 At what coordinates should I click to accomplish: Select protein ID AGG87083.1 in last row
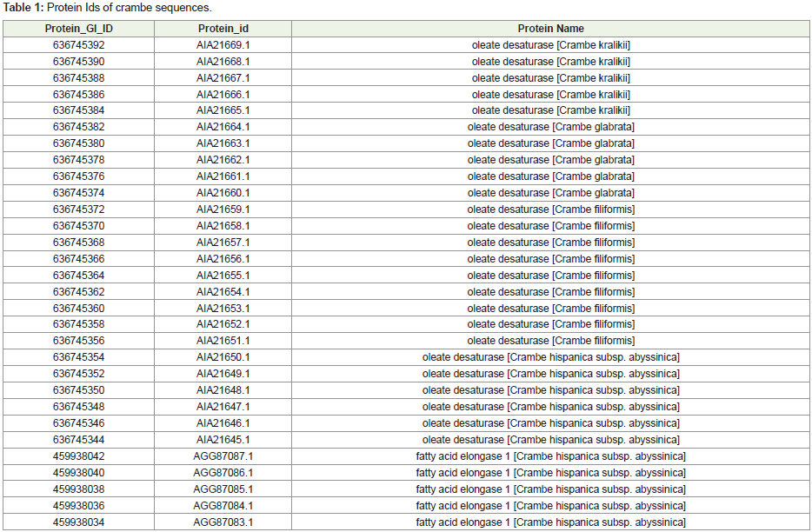coord(223,522)
